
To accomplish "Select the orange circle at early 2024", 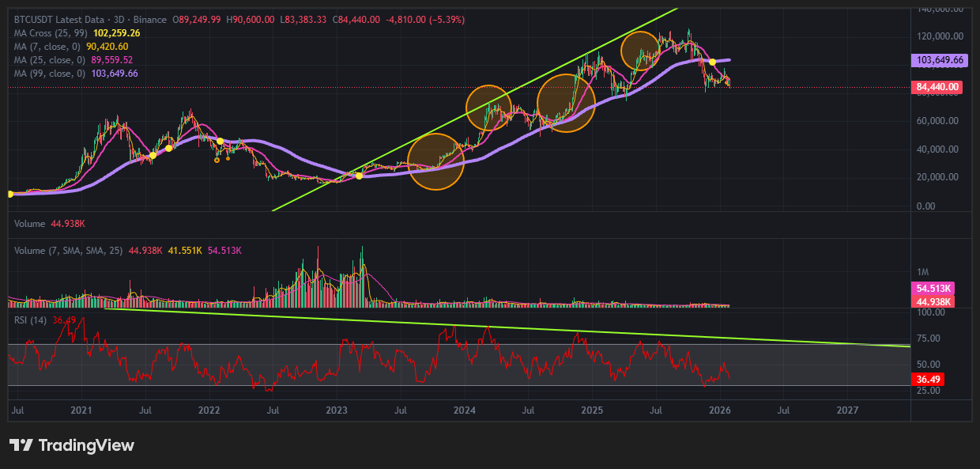I will click(492, 108).
